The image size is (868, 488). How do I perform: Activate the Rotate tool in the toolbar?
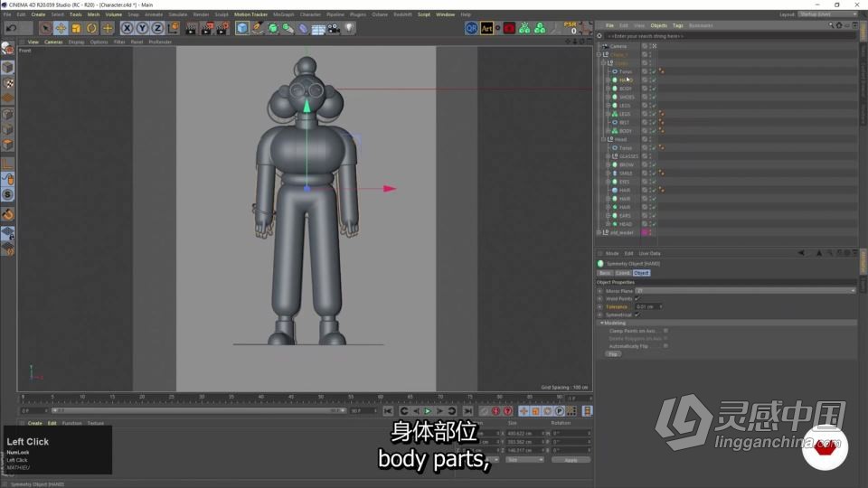click(x=92, y=28)
